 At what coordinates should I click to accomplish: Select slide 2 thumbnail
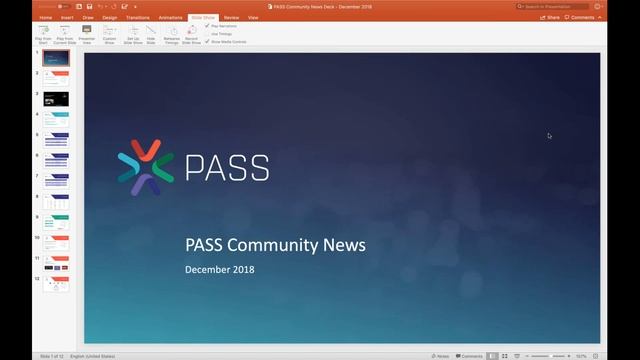(56, 78)
